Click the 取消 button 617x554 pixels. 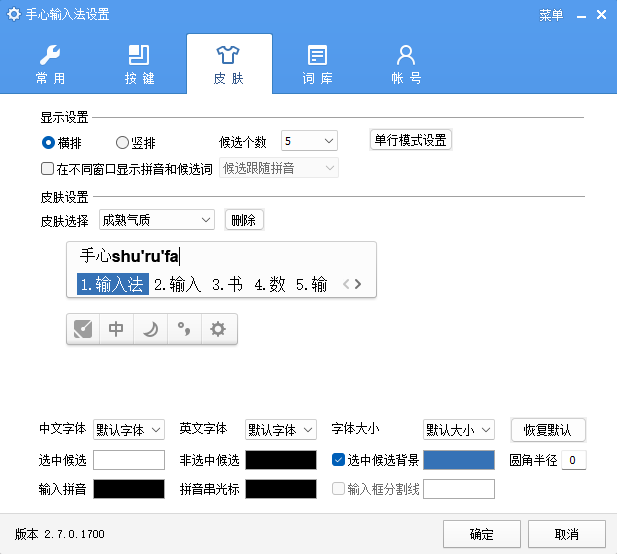[567, 534]
